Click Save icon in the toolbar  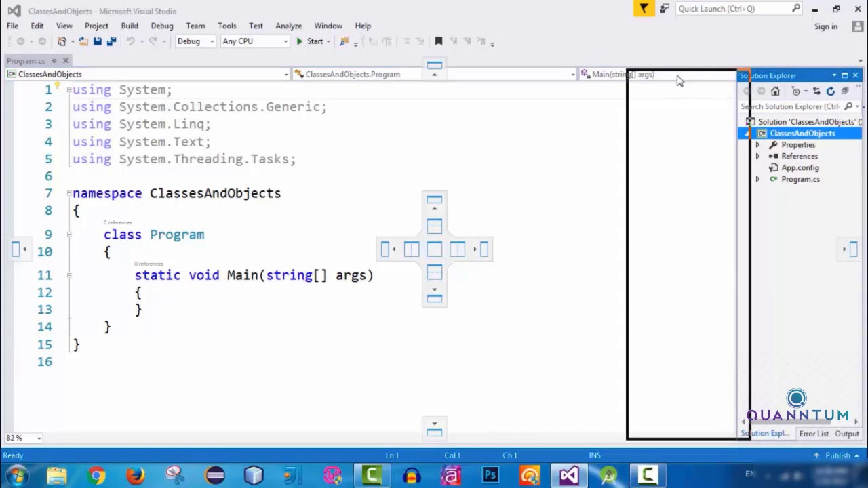(98, 41)
